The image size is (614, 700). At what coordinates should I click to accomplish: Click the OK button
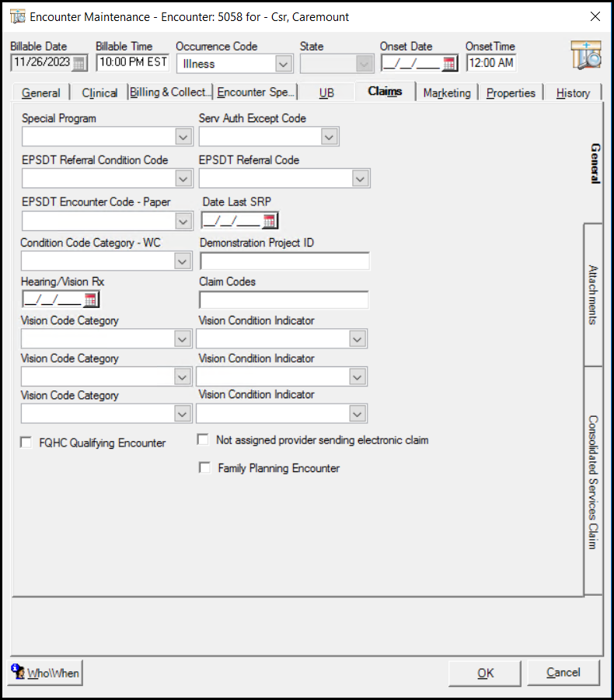pyautogui.click(x=485, y=673)
